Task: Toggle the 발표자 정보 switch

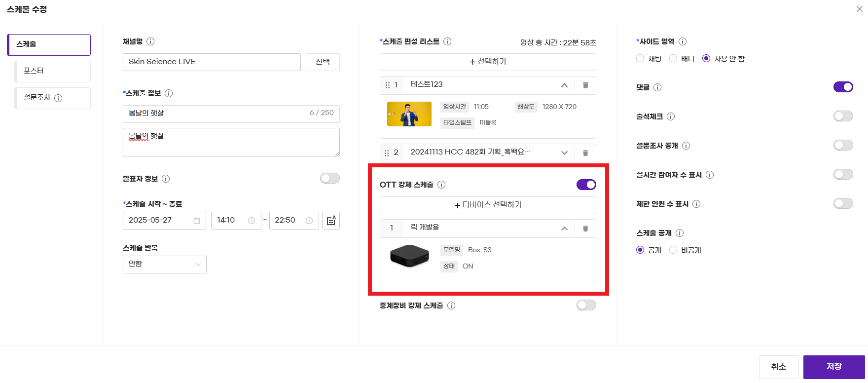Action: (330, 178)
